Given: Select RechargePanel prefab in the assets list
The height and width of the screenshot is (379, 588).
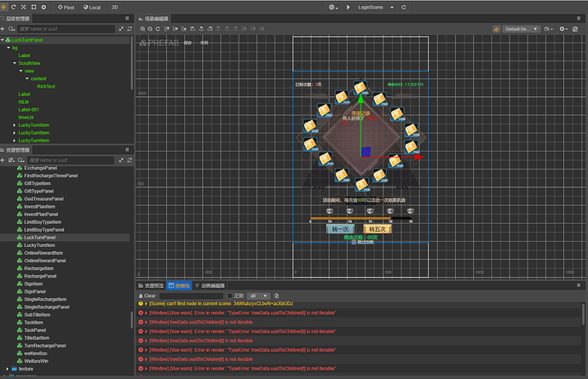Looking at the screenshot, I should 40,276.
